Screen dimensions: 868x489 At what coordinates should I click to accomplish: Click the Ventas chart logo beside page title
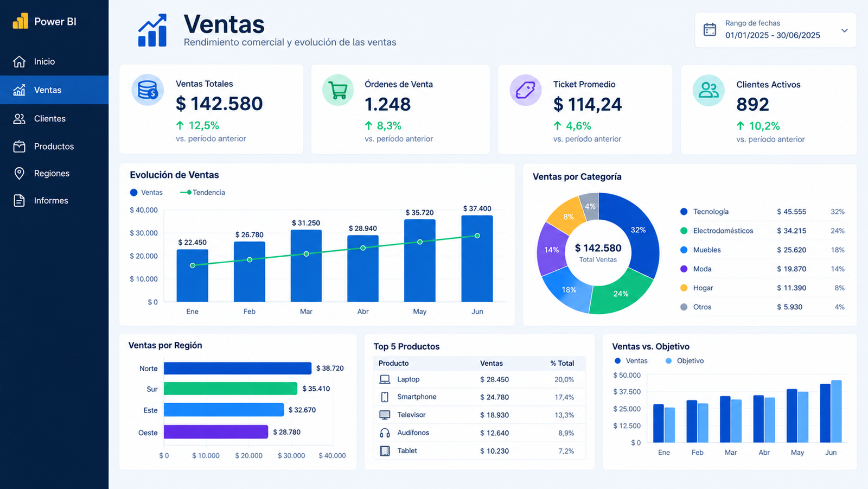[152, 30]
